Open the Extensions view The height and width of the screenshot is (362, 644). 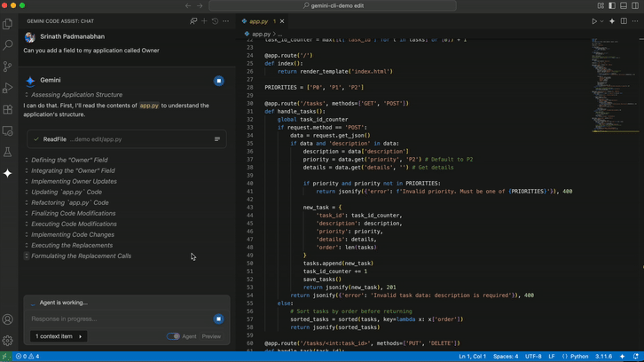8,110
